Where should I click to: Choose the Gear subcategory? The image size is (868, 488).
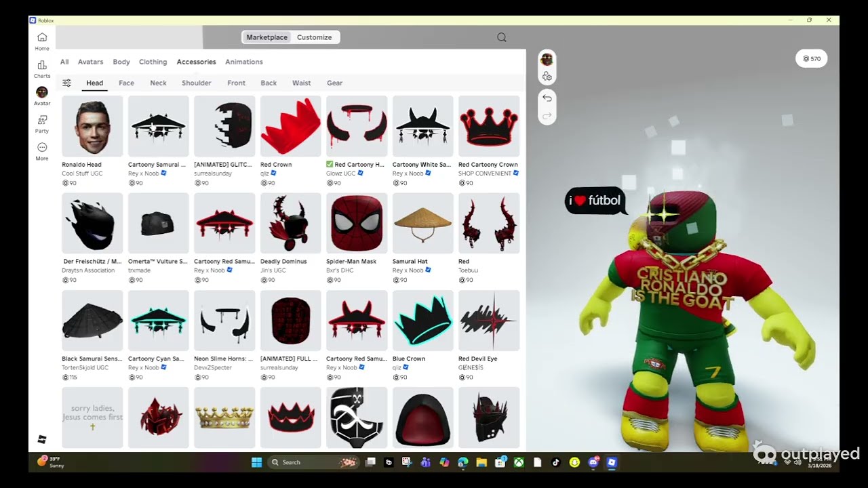335,83
